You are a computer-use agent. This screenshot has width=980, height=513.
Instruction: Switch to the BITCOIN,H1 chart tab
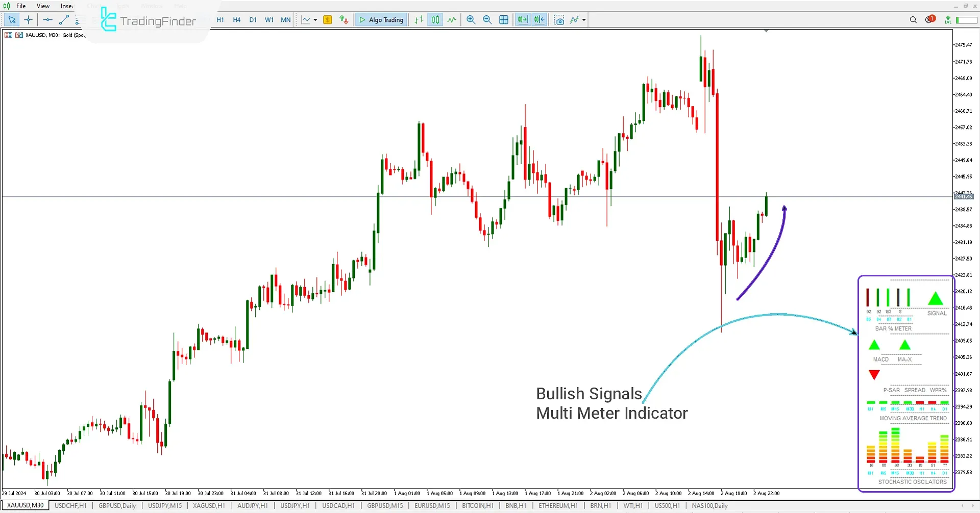tap(477, 505)
